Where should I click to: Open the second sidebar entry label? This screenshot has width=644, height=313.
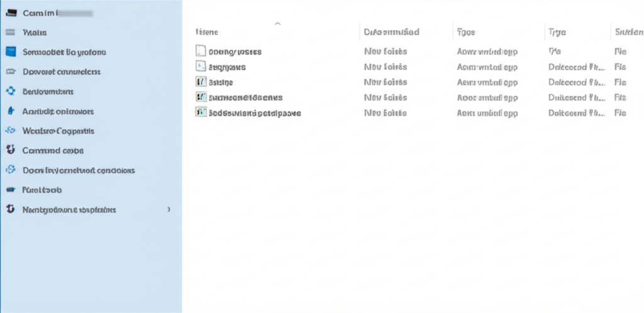[35, 33]
